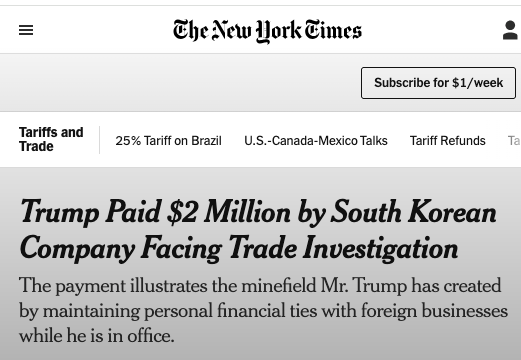Click "Trade Investigation" in the headline

coord(343,249)
